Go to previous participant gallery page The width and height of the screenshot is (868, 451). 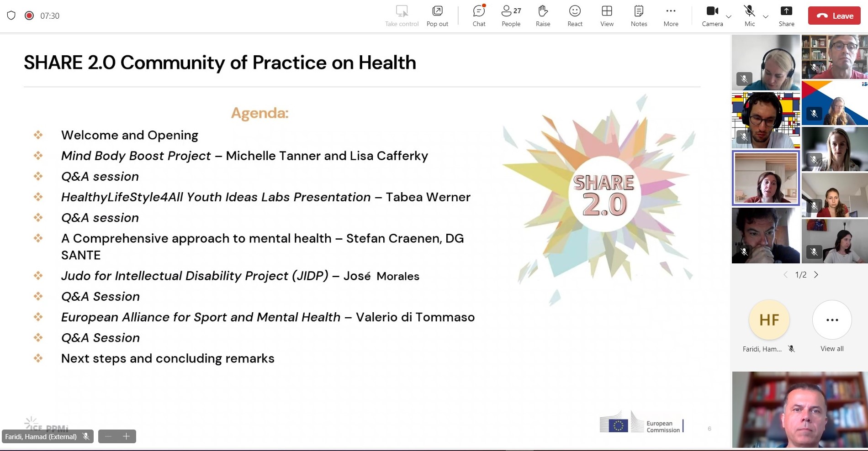click(785, 274)
